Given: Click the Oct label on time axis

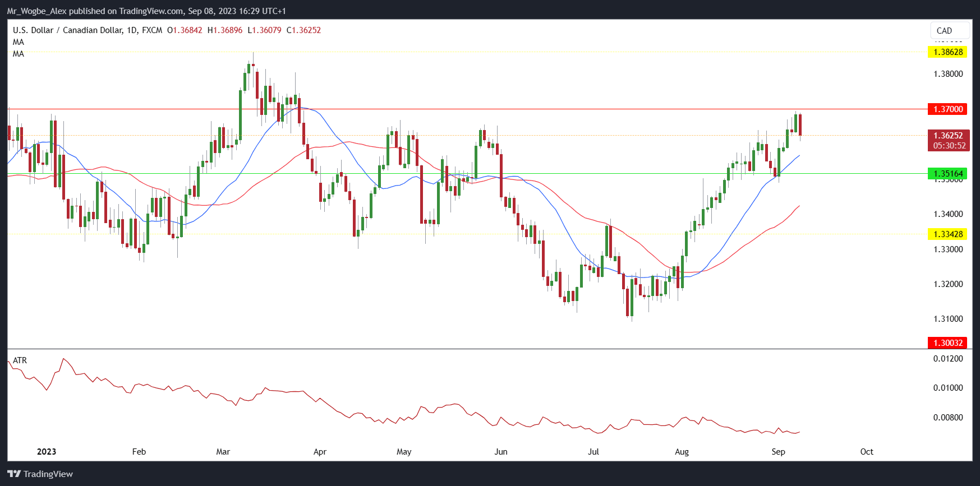Looking at the screenshot, I should [x=867, y=452].
